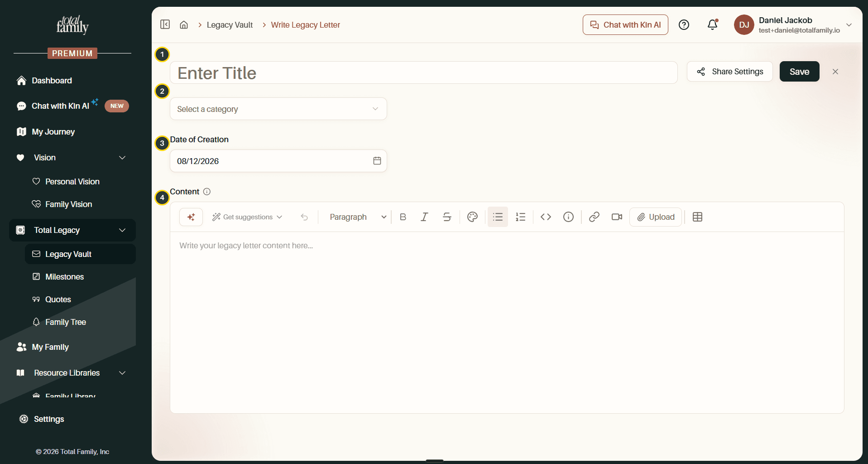This screenshot has height=464, width=868.
Task: Click the AI sparkle button in editor
Action: [x=191, y=217]
